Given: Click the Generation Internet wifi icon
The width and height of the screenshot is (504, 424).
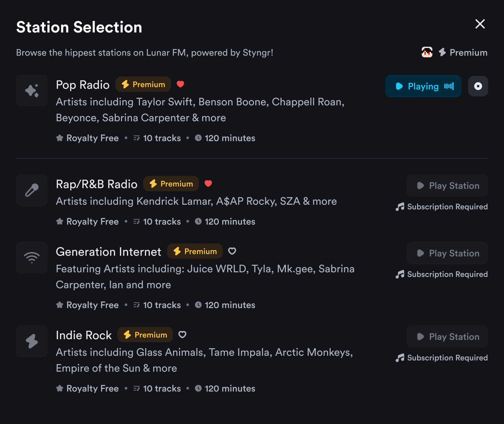Looking at the screenshot, I should pyautogui.click(x=32, y=258).
